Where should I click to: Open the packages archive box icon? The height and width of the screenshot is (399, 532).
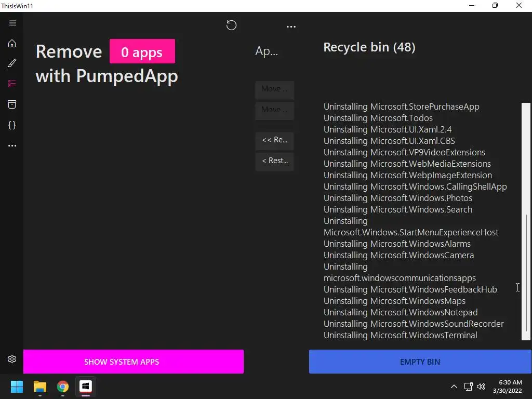[12, 104]
